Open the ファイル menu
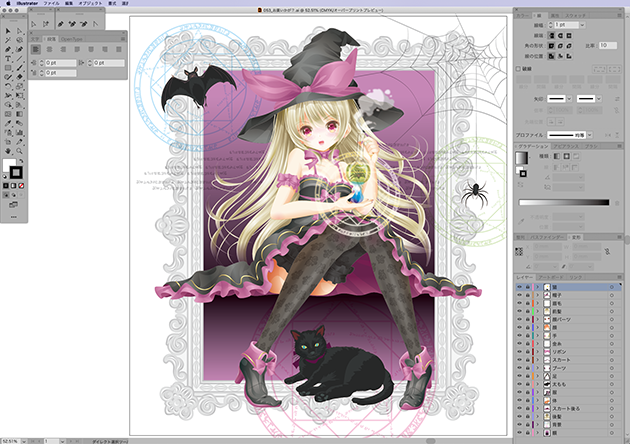This screenshot has height=444, width=630. pos(51,3)
